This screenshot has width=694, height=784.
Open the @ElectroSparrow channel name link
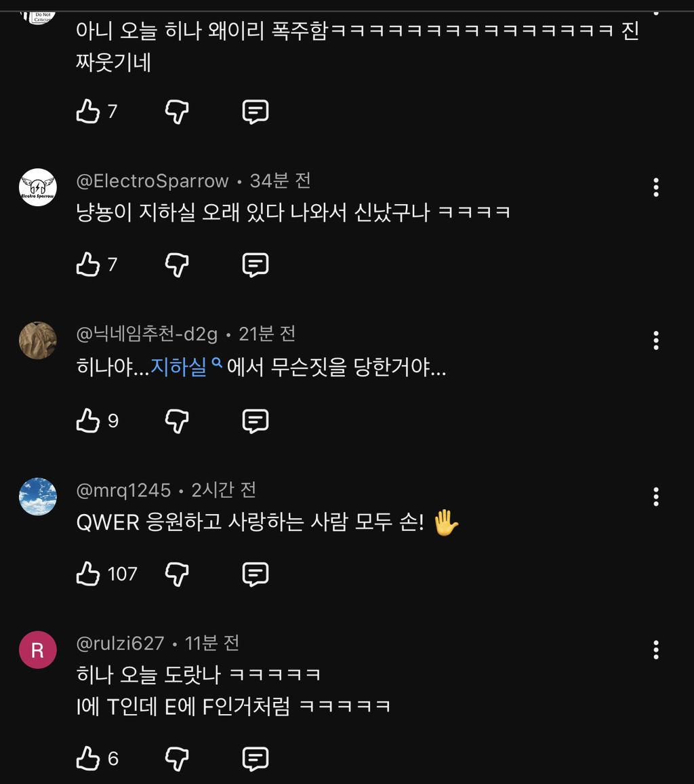click(152, 181)
